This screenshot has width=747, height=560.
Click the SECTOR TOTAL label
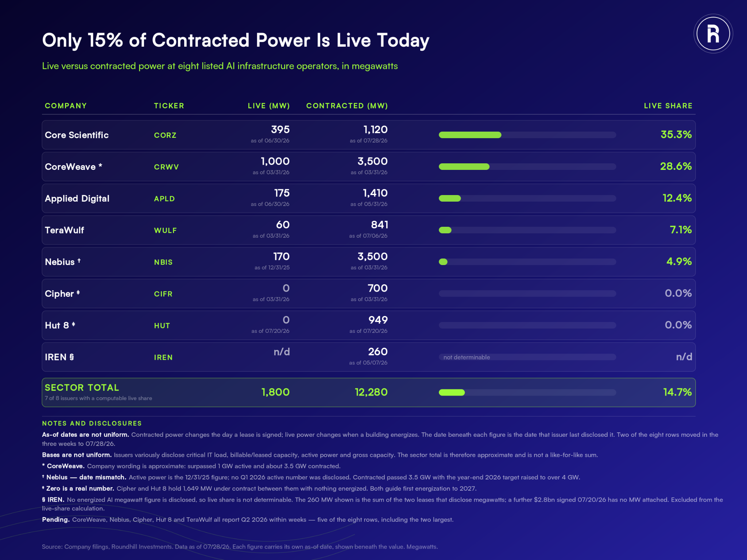(82, 388)
